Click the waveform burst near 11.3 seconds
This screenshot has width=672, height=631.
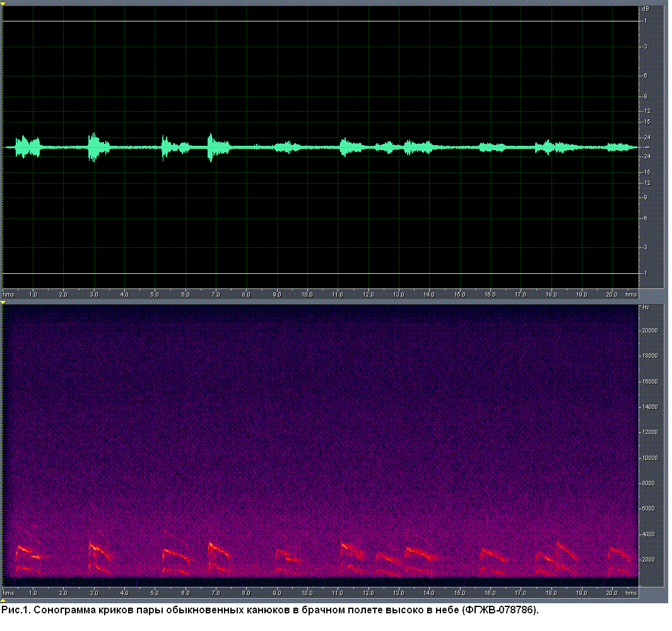tap(351, 147)
